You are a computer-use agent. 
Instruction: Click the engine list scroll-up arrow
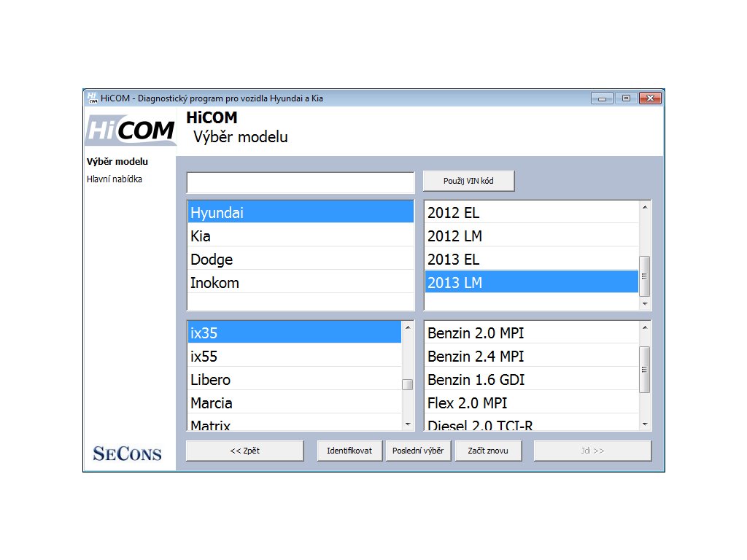[645, 327]
